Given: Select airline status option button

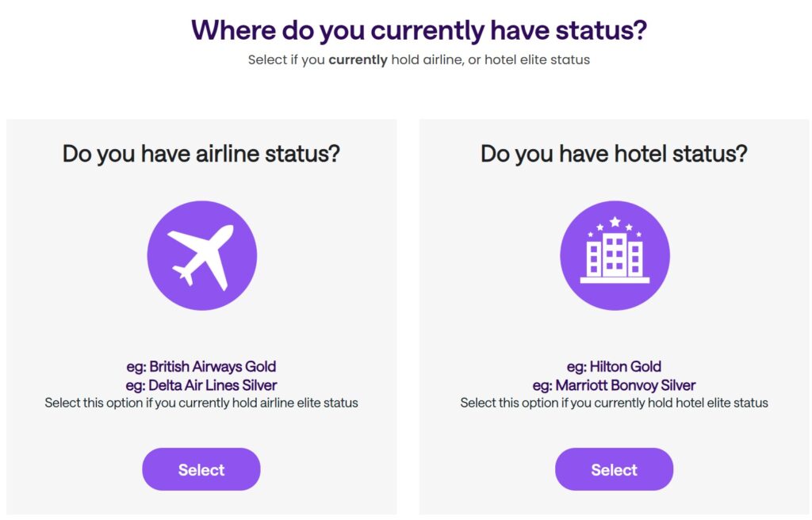Looking at the screenshot, I should (x=201, y=469).
